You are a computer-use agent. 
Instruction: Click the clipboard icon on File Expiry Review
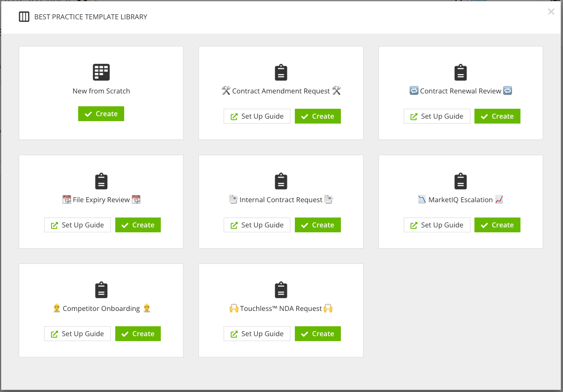point(101,181)
